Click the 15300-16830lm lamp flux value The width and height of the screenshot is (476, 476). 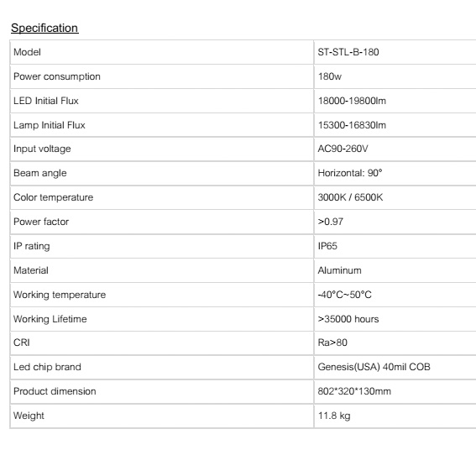click(352, 125)
